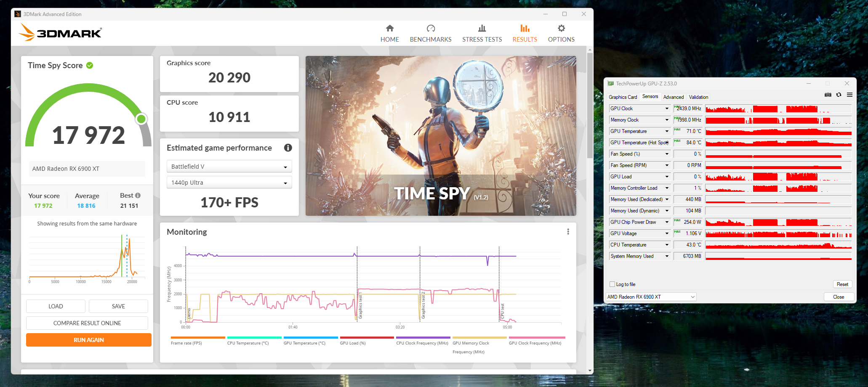Image resolution: width=868 pixels, height=387 pixels.
Task: Switch to the RESULTS section
Action: click(525, 34)
